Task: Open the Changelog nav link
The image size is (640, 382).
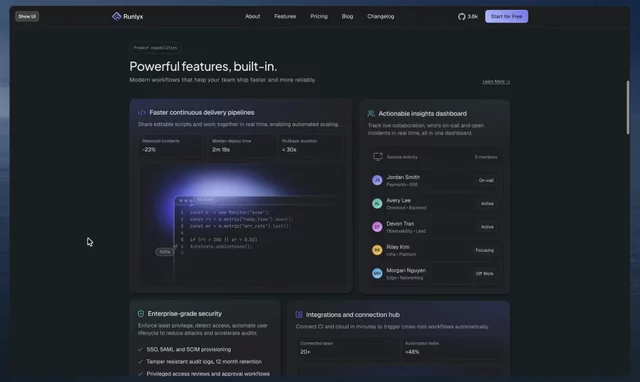Action: pyautogui.click(x=380, y=17)
